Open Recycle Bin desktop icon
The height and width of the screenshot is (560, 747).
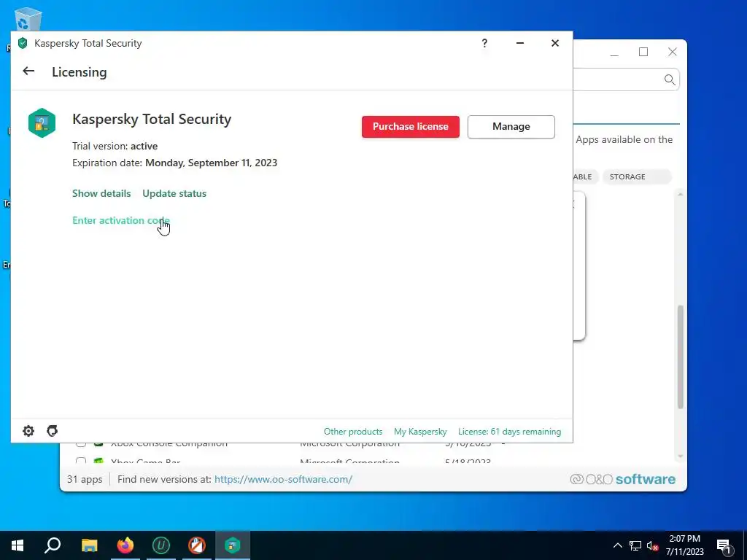(28, 19)
